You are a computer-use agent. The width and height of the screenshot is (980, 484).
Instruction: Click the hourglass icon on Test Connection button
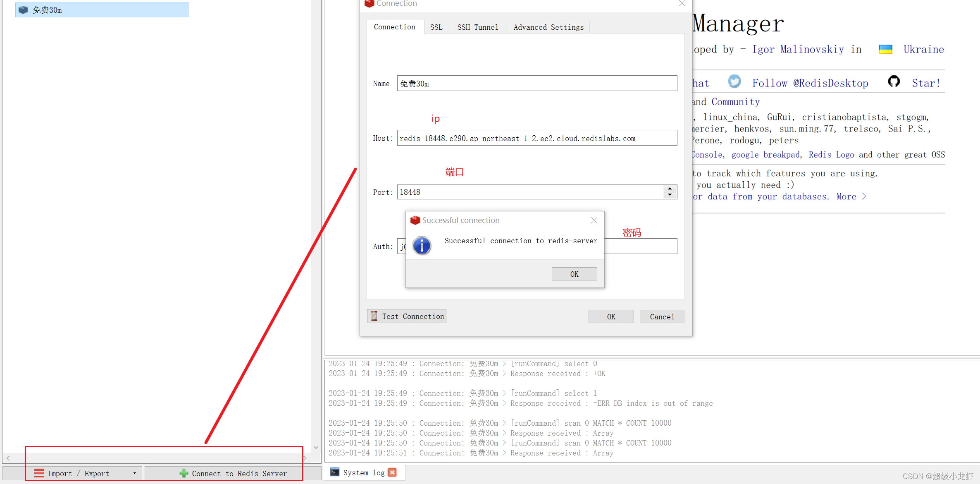point(374,316)
